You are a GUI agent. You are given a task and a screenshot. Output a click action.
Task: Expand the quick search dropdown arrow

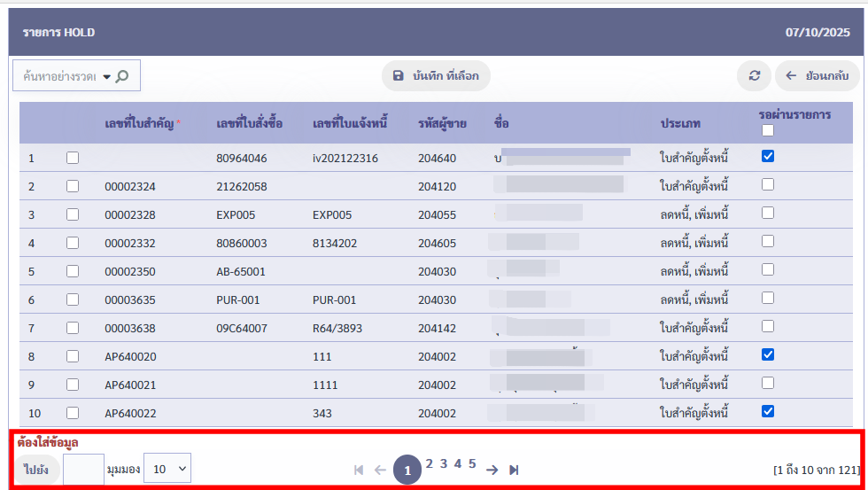(106, 77)
